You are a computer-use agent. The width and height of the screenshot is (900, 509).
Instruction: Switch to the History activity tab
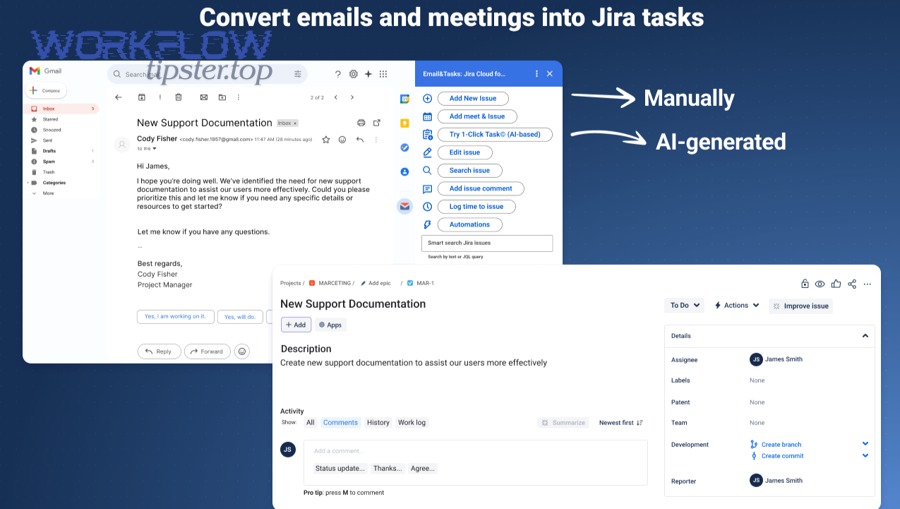tap(378, 423)
